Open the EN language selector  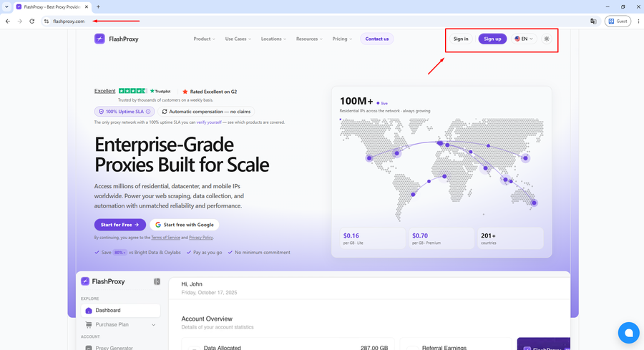tap(524, 39)
